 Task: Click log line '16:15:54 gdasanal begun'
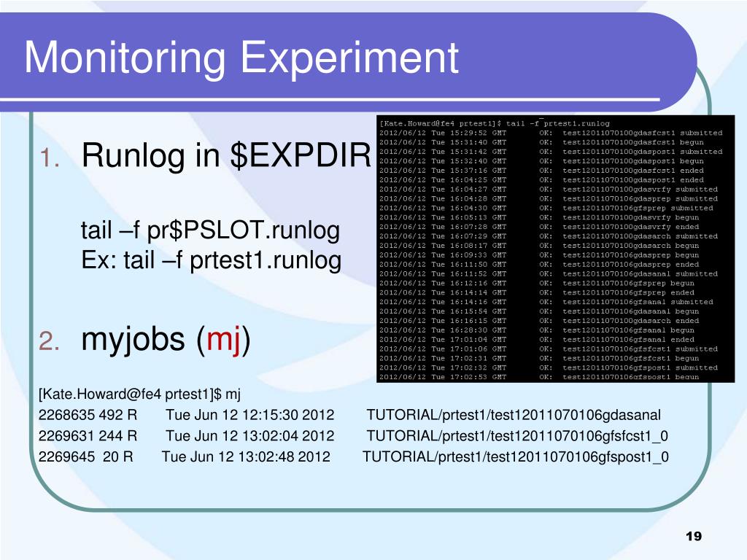[539, 311]
